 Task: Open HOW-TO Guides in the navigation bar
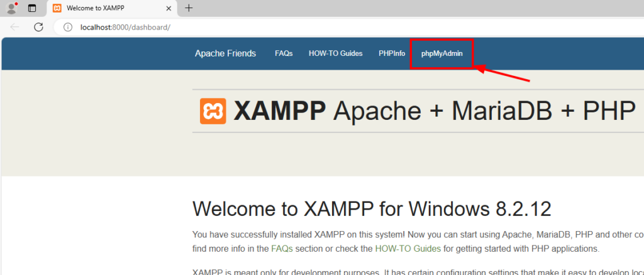335,53
